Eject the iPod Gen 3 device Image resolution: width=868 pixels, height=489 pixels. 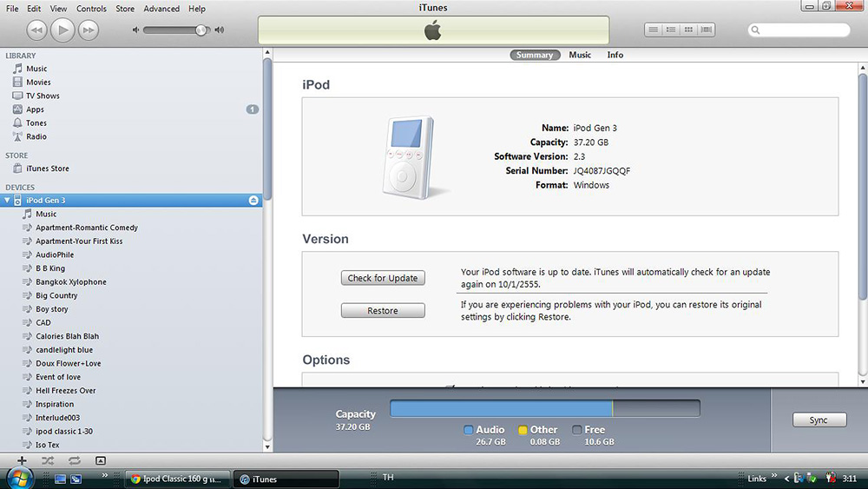click(253, 201)
